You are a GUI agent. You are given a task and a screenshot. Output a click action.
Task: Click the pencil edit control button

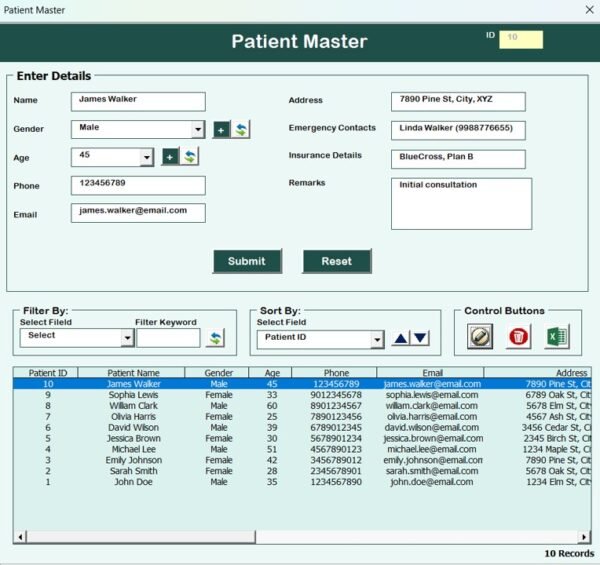[480, 337]
